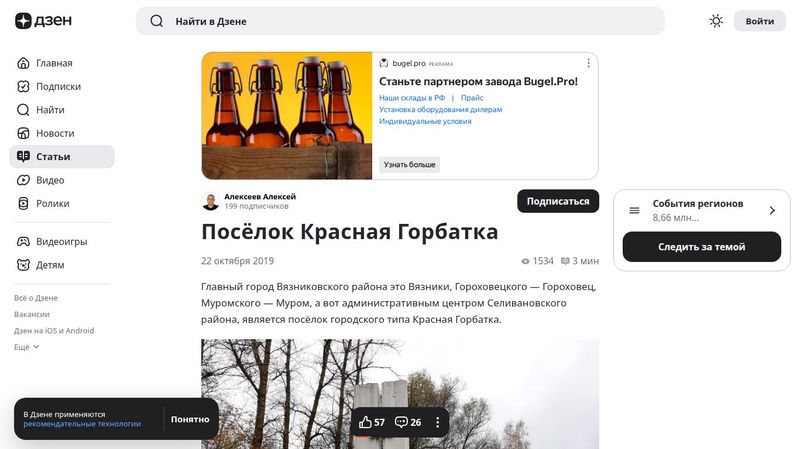
Task: Click the beer bottles ad image
Action: tap(287, 116)
